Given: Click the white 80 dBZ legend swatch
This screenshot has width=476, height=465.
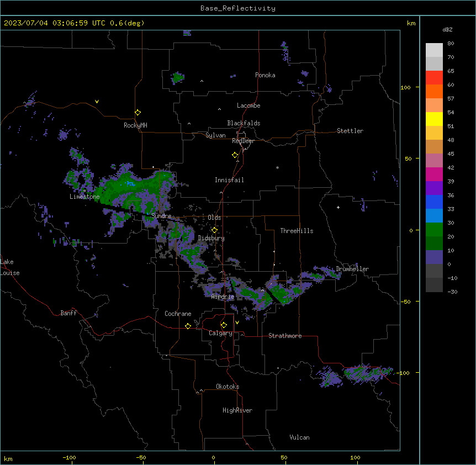Looking at the screenshot, I should (434, 50).
